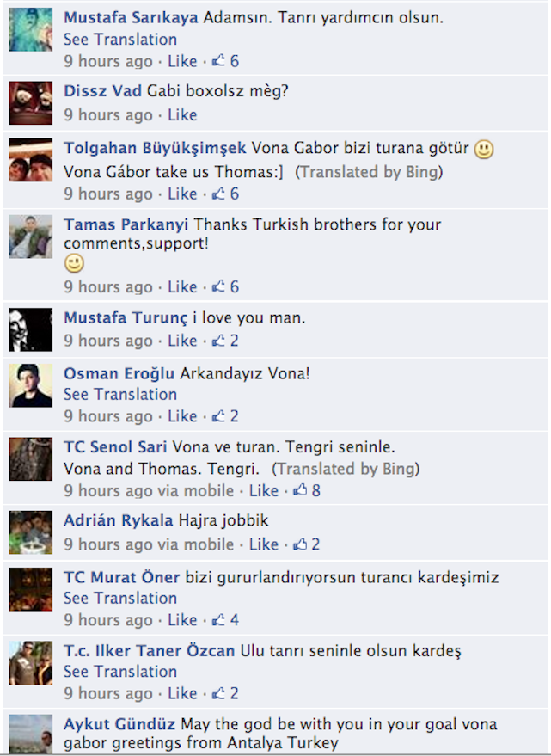Viewport: 551px width, 756px height.
Task: Open the likes count on Mustafa Sarıkaya's comment
Action: pyautogui.click(x=225, y=61)
